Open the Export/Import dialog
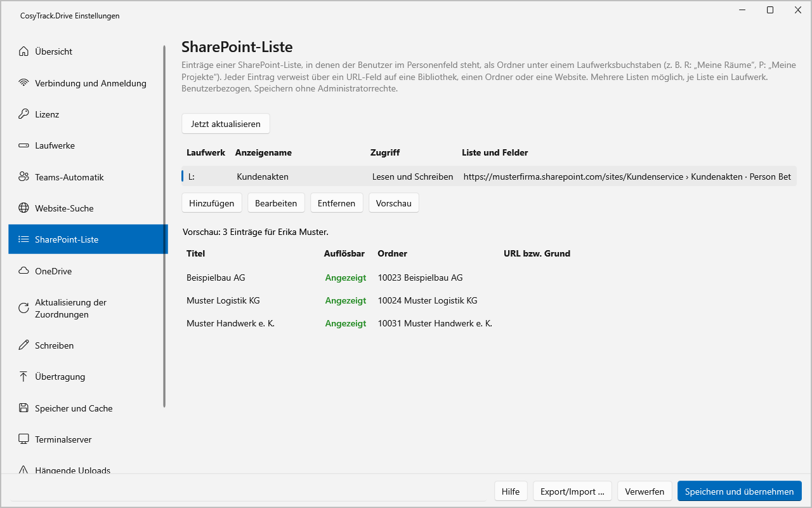The image size is (812, 508). (573, 491)
